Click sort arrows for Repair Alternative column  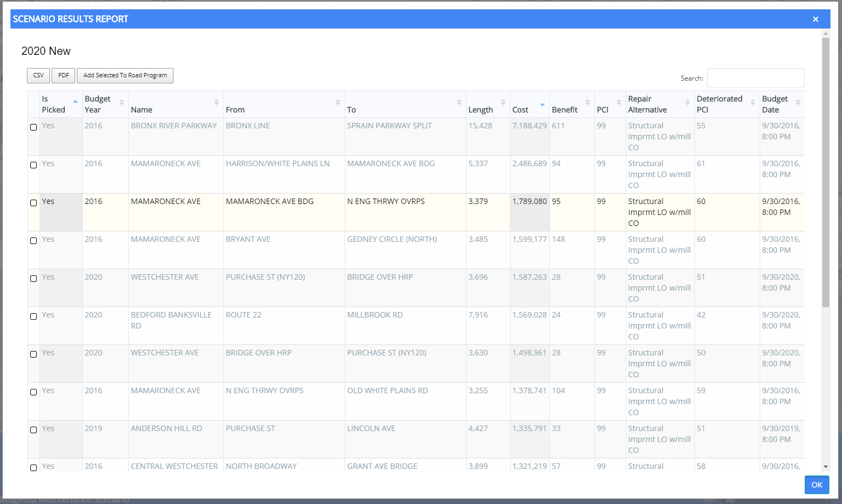pyautogui.click(x=687, y=103)
